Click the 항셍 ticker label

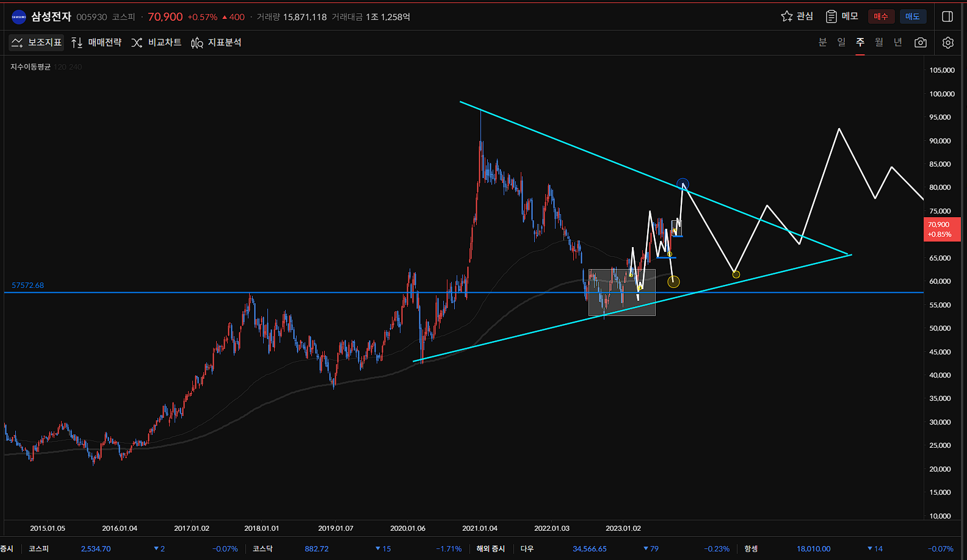pos(751,549)
